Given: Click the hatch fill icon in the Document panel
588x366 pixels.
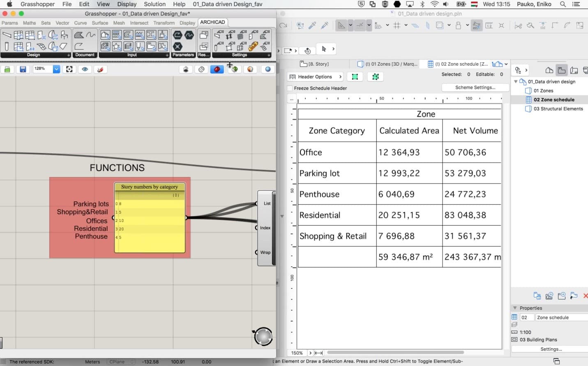Looking at the screenshot, I should [x=79, y=35].
